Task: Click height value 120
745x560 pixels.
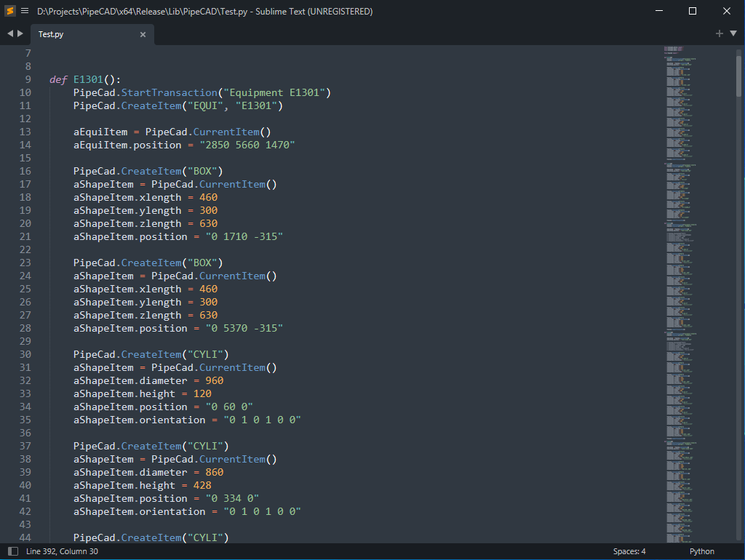Action: point(202,393)
